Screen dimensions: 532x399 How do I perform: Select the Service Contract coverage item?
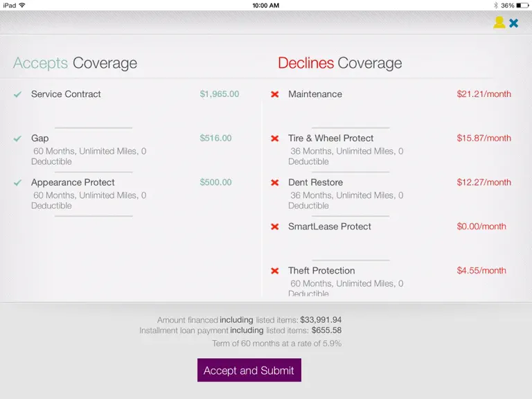(x=66, y=94)
